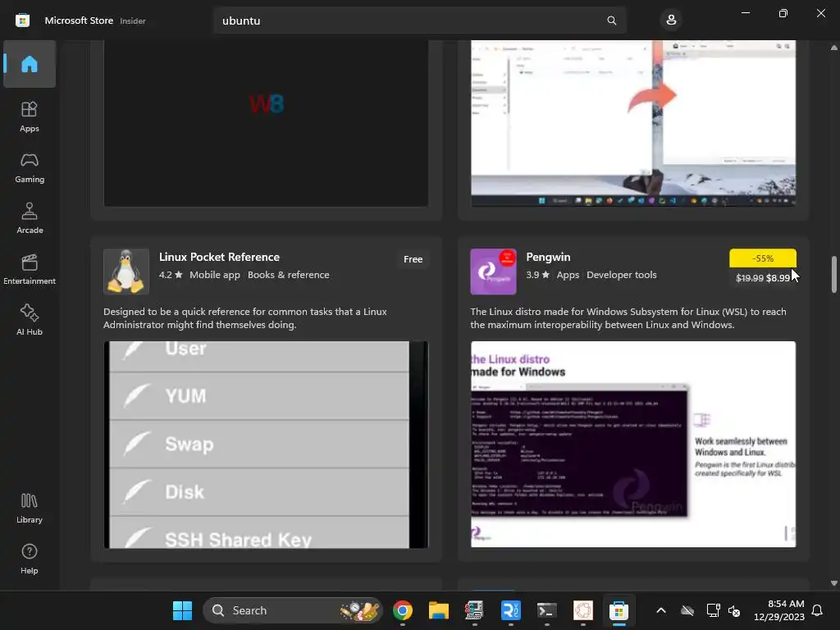Open the Terminal app from taskbar
Image resolution: width=840 pixels, height=630 pixels.
pyautogui.click(x=546, y=610)
